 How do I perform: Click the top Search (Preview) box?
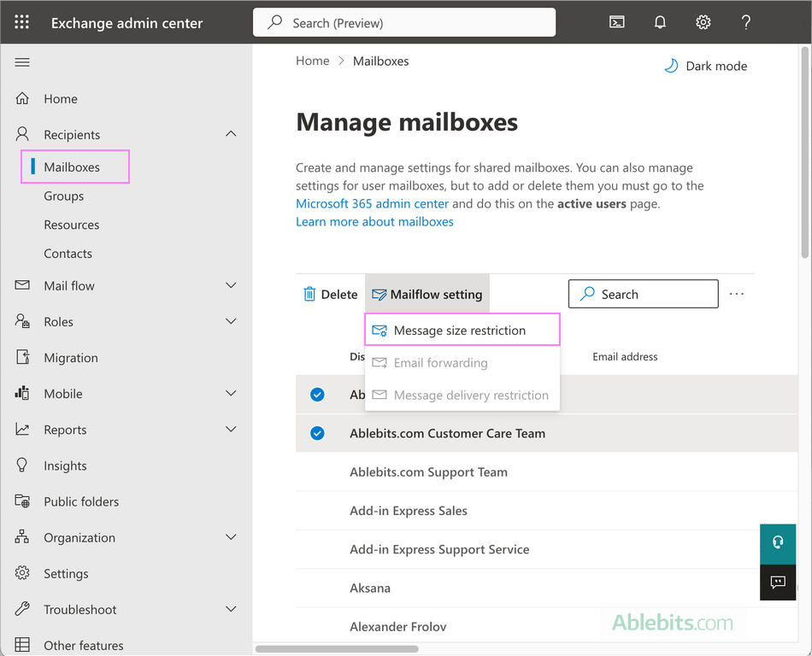[x=404, y=22]
